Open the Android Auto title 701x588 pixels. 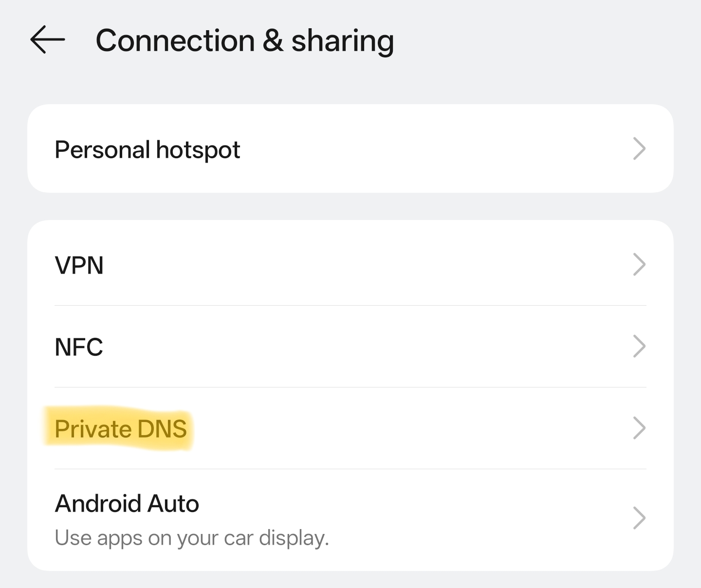point(127,503)
